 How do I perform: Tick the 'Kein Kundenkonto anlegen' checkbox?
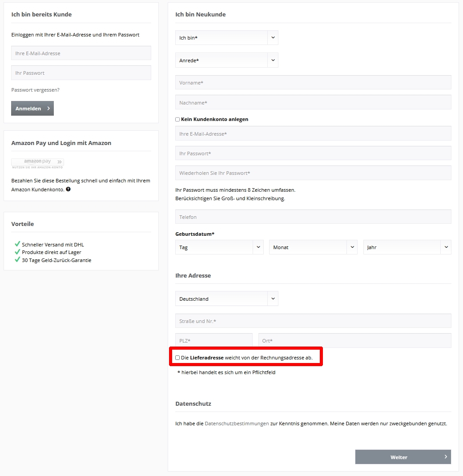point(177,119)
